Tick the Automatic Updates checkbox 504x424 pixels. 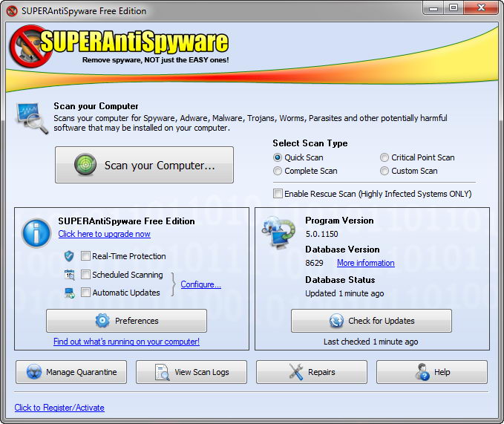click(85, 293)
